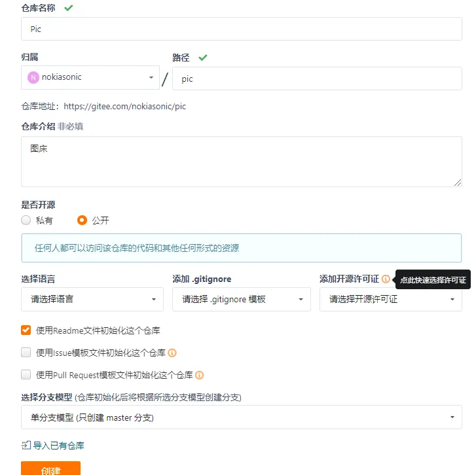Open the nokiasonic owner dropdown
476x475 pixels.
coord(90,77)
